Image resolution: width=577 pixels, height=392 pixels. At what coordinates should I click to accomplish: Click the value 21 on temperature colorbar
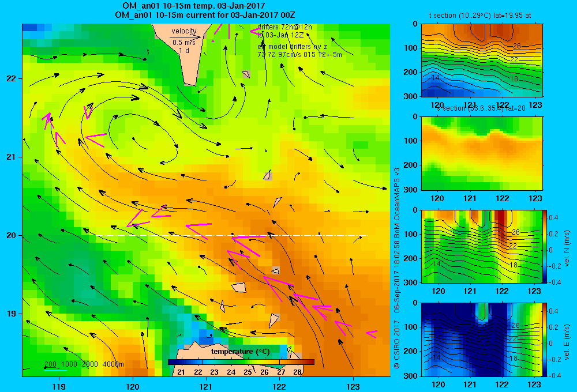point(181,372)
